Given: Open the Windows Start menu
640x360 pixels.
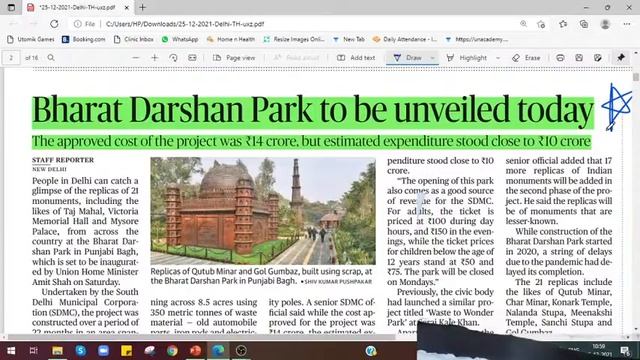Looking at the screenshot, I should pyautogui.click(x=11, y=351).
